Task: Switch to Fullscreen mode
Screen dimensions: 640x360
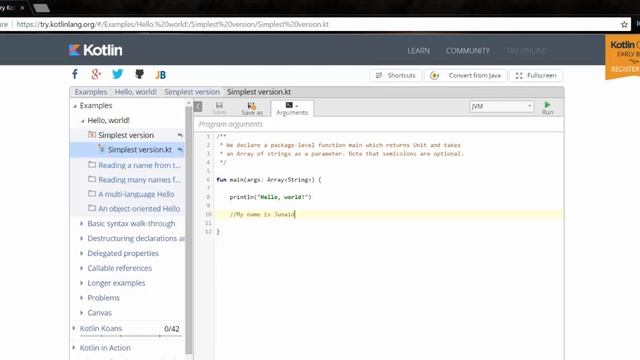Action: (x=536, y=76)
